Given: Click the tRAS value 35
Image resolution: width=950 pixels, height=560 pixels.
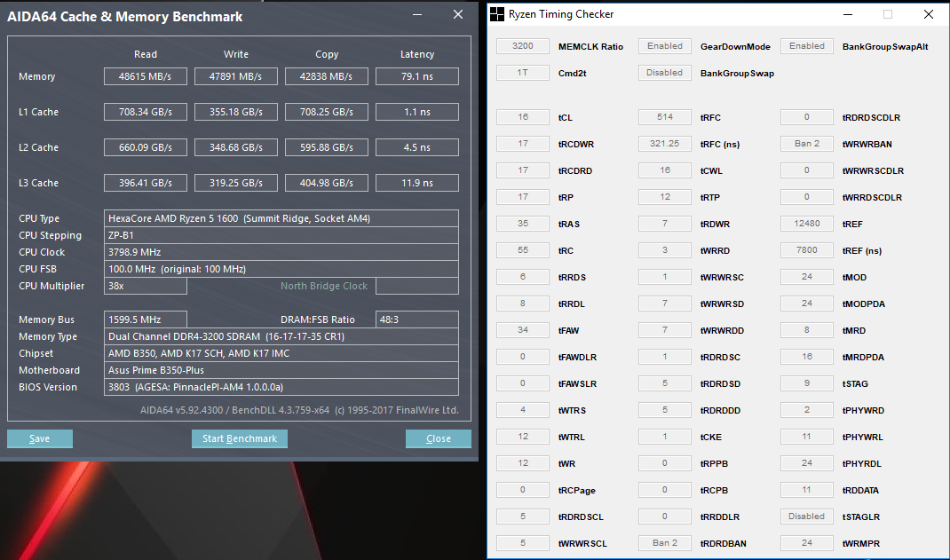Looking at the screenshot, I should click(523, 224).
